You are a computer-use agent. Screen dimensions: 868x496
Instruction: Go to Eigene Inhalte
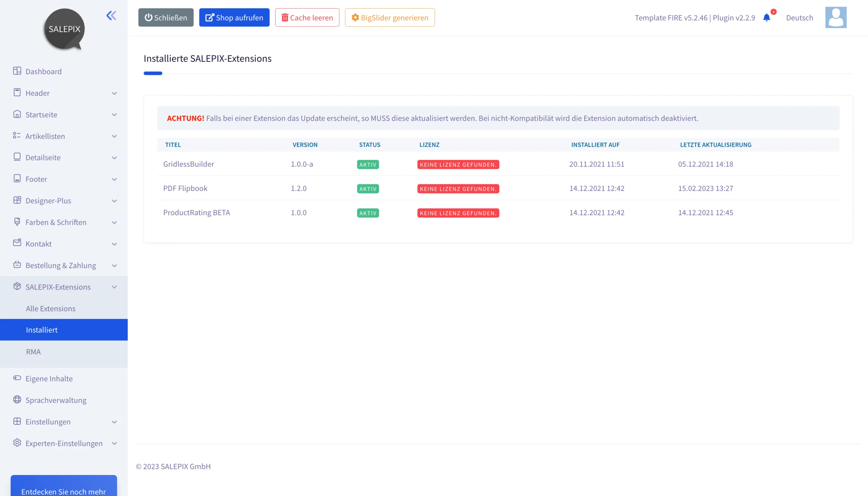click(x=49, y=379)
